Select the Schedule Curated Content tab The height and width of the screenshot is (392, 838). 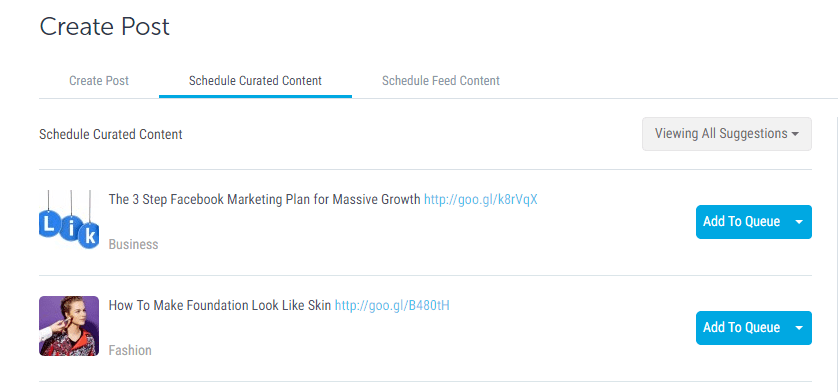(255, 81)
